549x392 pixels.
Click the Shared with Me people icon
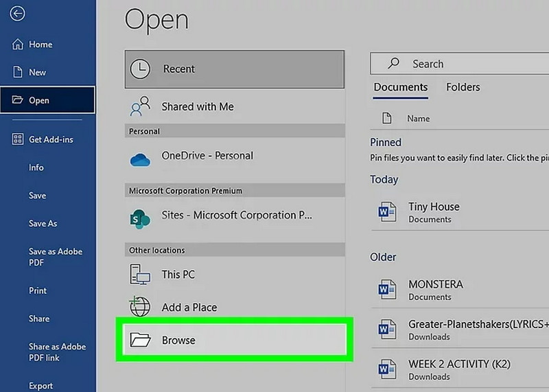tap(140, 106)
